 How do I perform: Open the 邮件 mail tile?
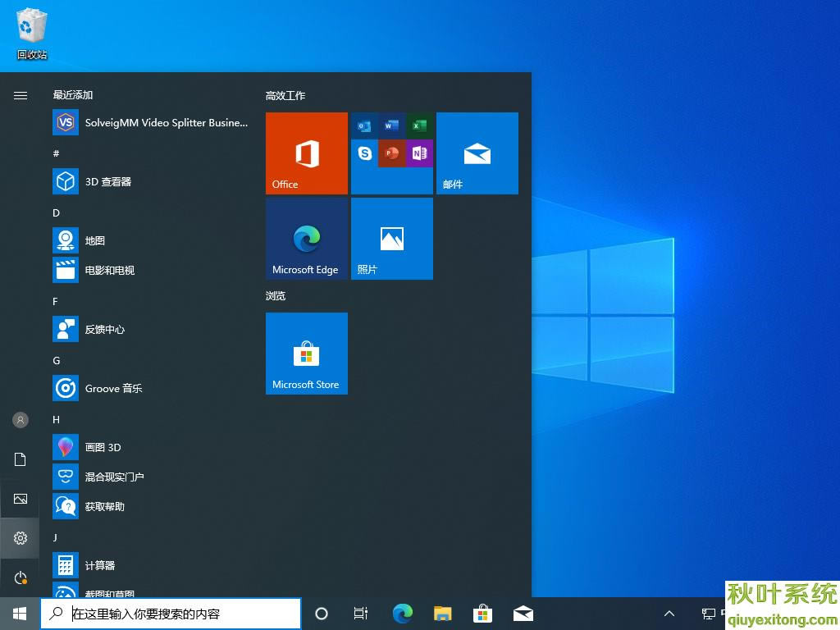(477, 153)
